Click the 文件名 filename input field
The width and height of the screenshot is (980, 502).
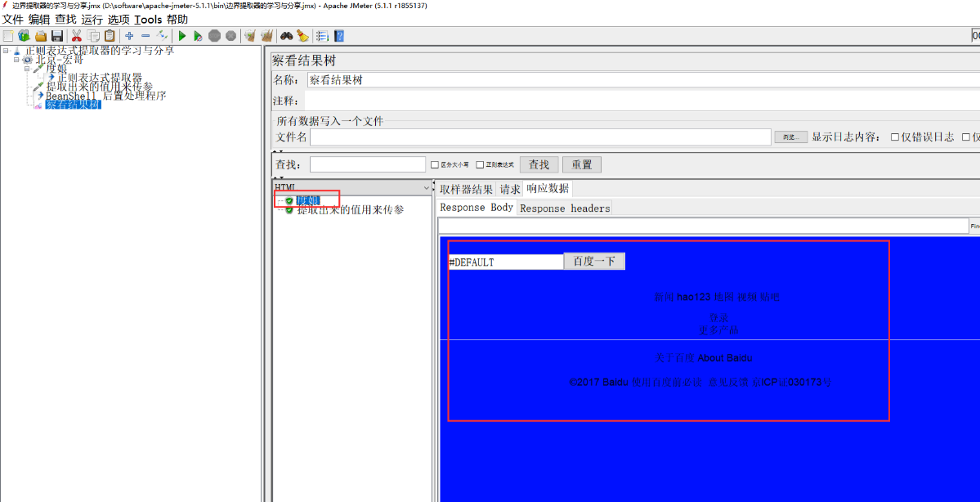[x=540, y=137]
